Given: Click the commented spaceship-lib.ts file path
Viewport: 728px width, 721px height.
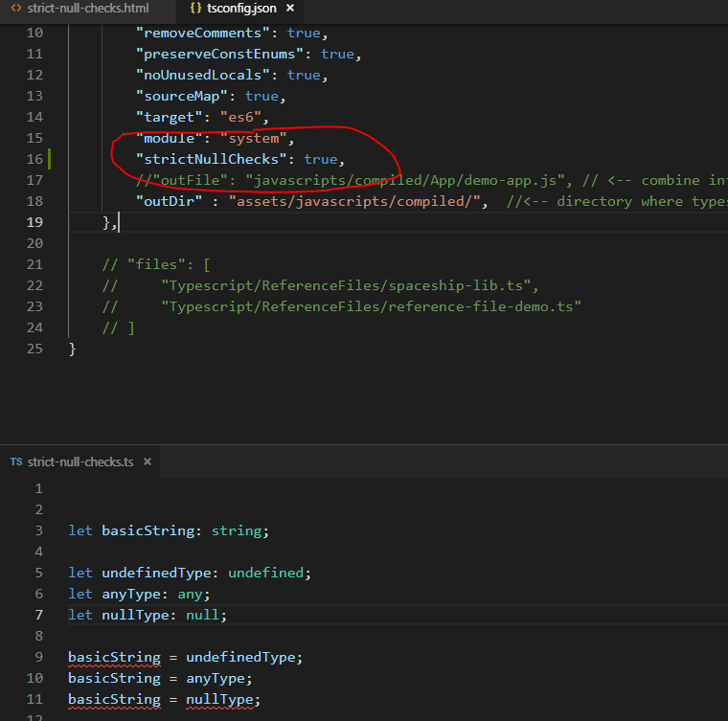Looking at the screenshot, I should point(350,285).
